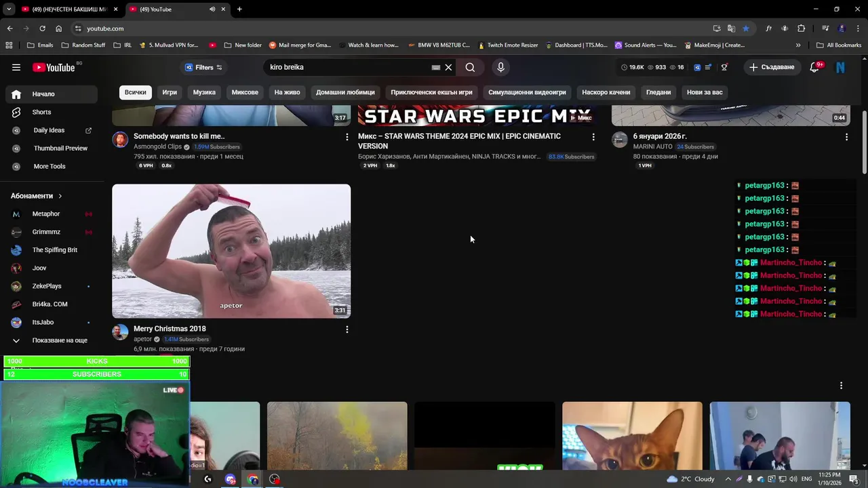This screenshot has width=868, height=488.
Task: Open the New folder bookmark
Action: tap(243, 45)
